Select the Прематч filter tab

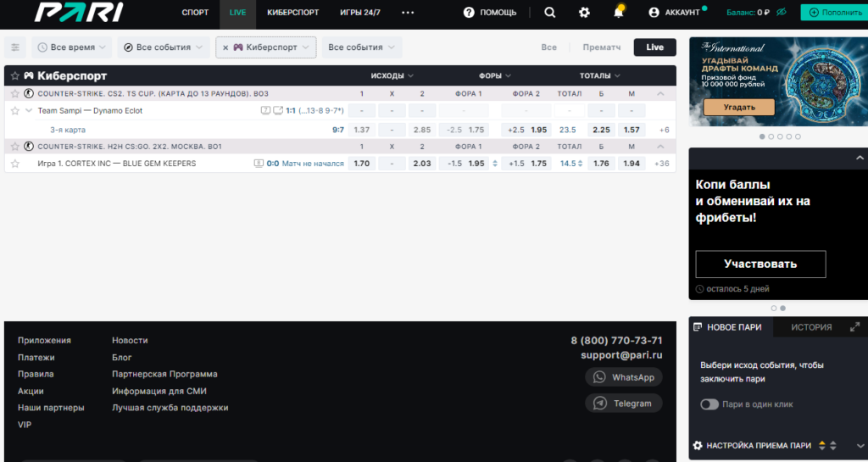tap(601, 47)
